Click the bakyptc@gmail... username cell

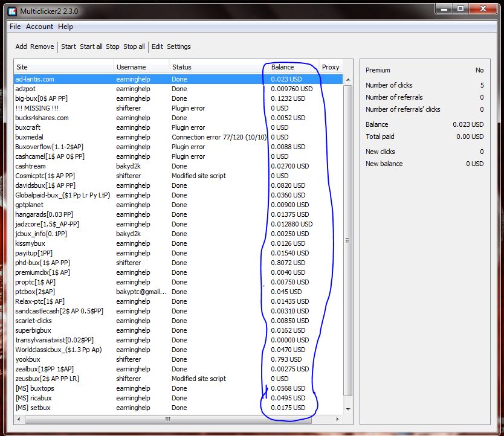point(141,292)
